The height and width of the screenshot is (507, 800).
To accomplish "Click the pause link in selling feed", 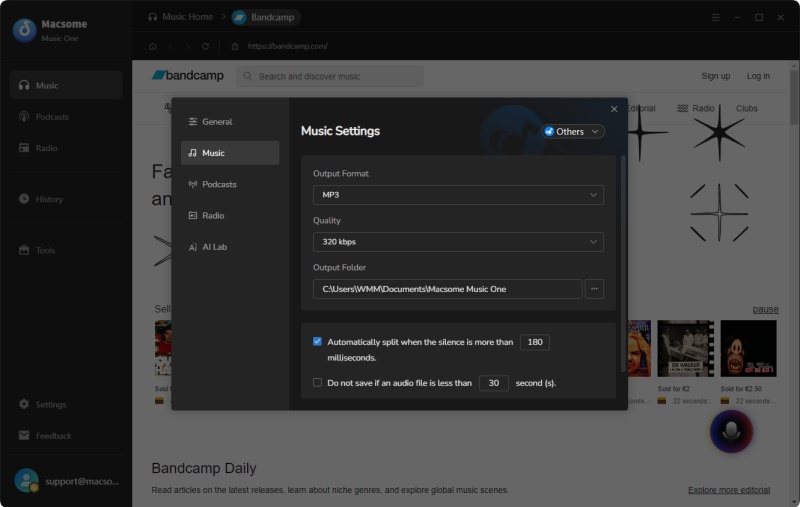I will coord(765,309).
